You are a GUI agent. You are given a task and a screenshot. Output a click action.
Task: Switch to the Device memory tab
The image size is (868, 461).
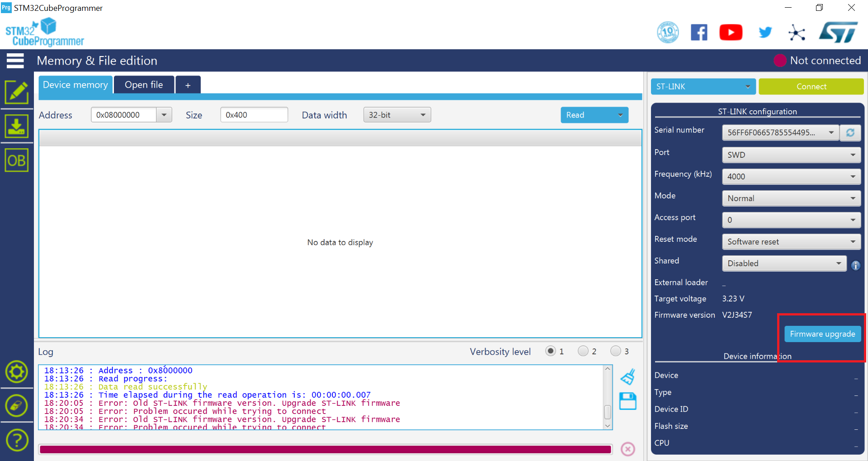point(75,85)
